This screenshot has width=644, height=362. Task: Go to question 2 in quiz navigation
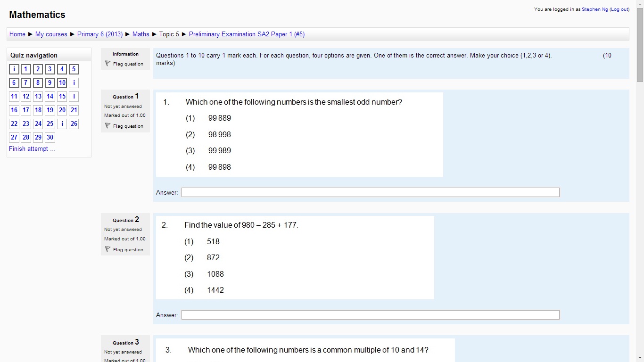click(x=38, y=69)
